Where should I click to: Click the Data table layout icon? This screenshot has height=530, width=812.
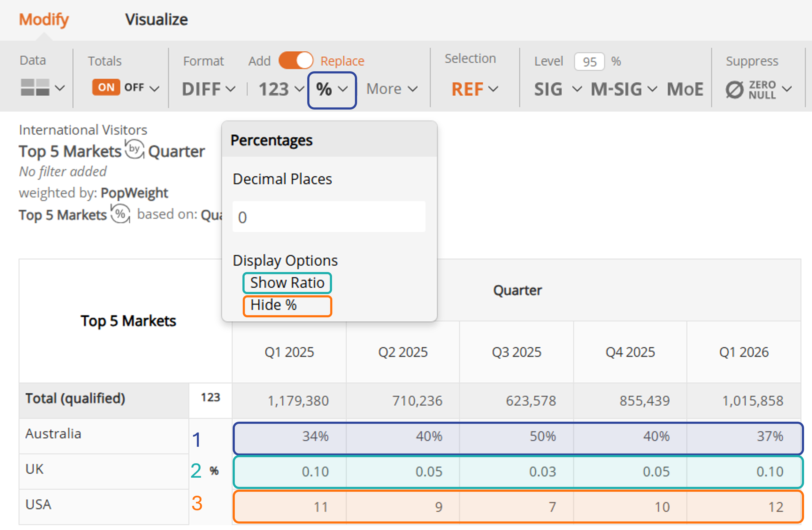click(x=35, y=88)
